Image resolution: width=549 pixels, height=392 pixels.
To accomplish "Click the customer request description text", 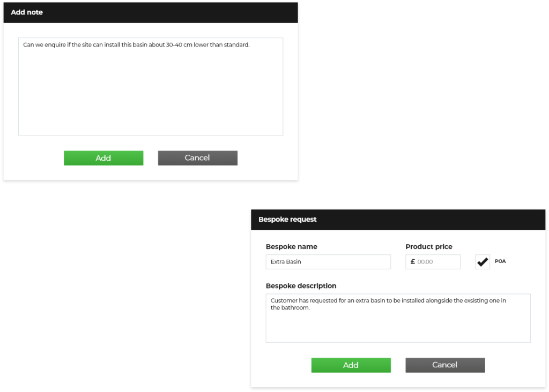I will point(388,301).
